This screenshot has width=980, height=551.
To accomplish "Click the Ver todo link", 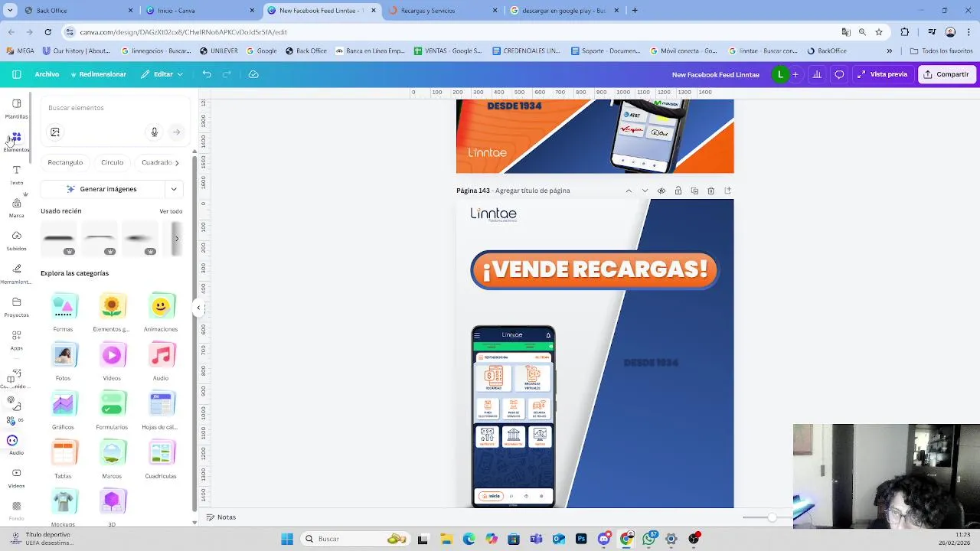I will point(171,211).
